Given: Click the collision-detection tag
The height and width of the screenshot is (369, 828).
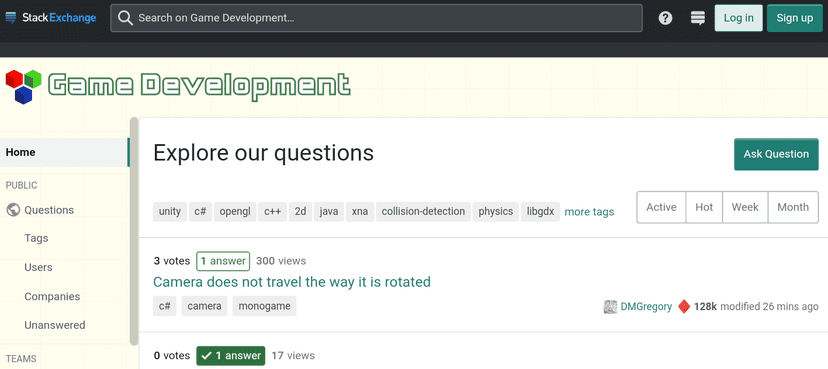Looking at the screenshot, I should coord(423,212).
